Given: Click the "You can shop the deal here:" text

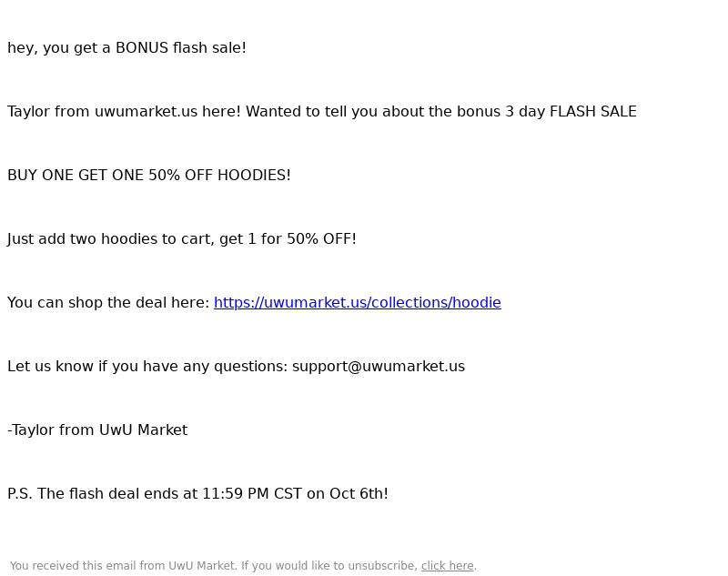Looking at the screenshot, I should pyautogui.click(x=108, y=303).
